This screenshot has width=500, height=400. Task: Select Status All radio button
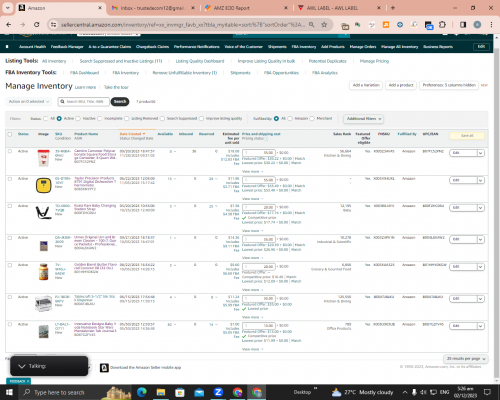pos(46,118)
